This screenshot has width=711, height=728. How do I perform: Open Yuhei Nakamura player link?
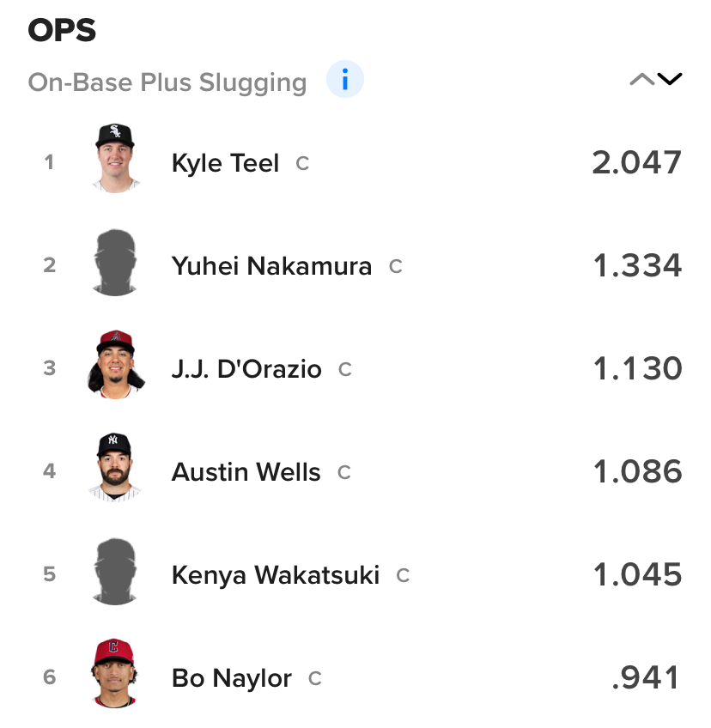pyautogui.click(x=271, y=266)
